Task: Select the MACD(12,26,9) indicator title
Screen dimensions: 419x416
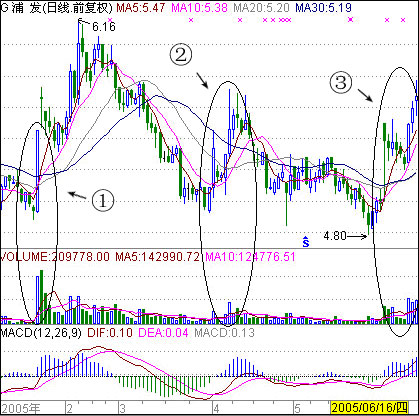Action: click(41, 332)
